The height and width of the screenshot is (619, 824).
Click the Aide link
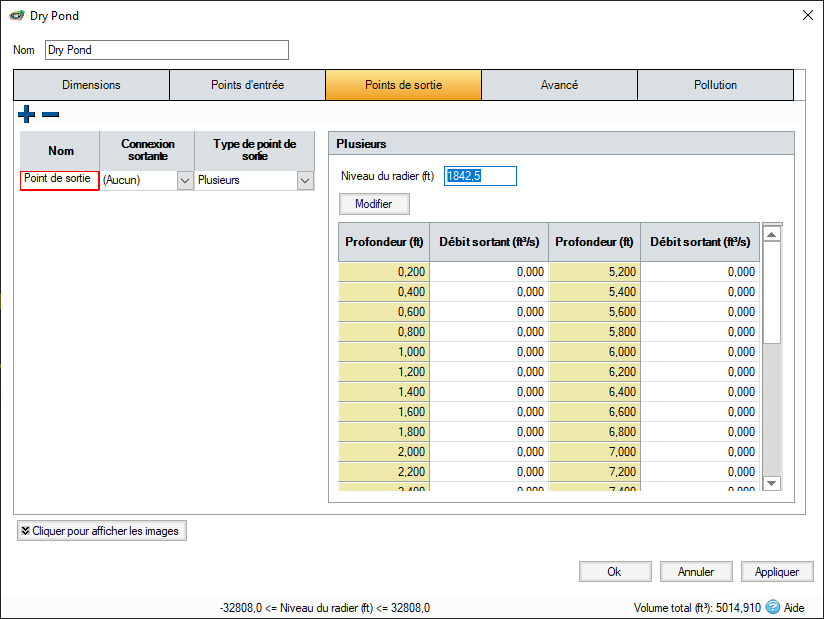tap(794, 608)
